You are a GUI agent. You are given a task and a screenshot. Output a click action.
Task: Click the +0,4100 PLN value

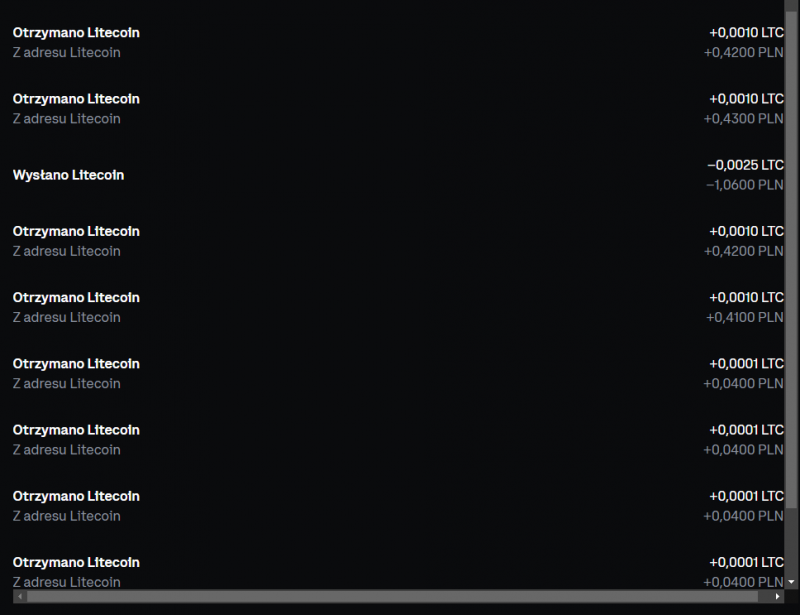point(744,317)
